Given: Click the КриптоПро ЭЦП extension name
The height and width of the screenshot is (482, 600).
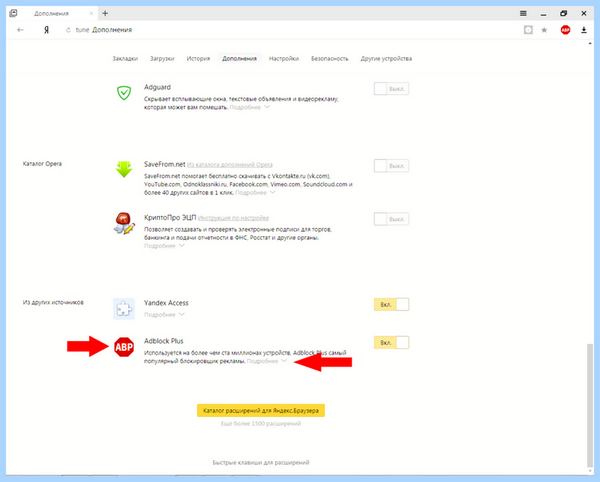Looking at the screenshot, I should [170, 218].
